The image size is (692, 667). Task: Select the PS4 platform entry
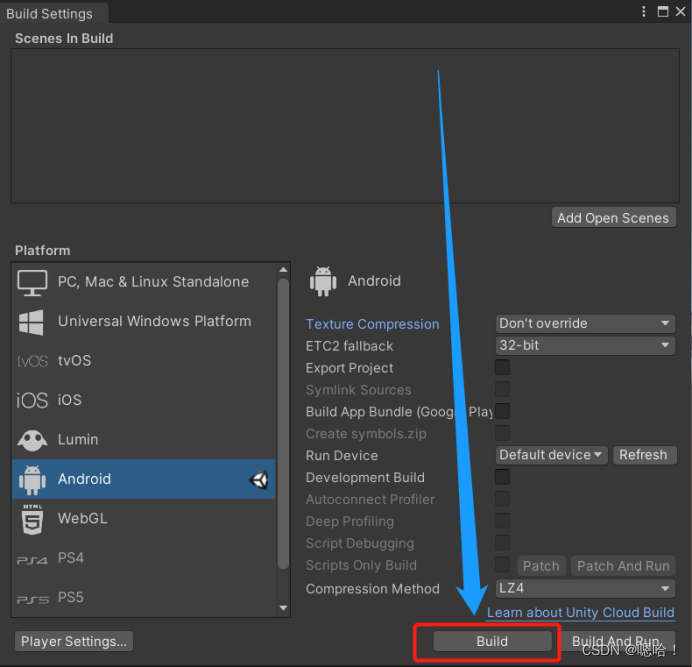tap(143, 558)
